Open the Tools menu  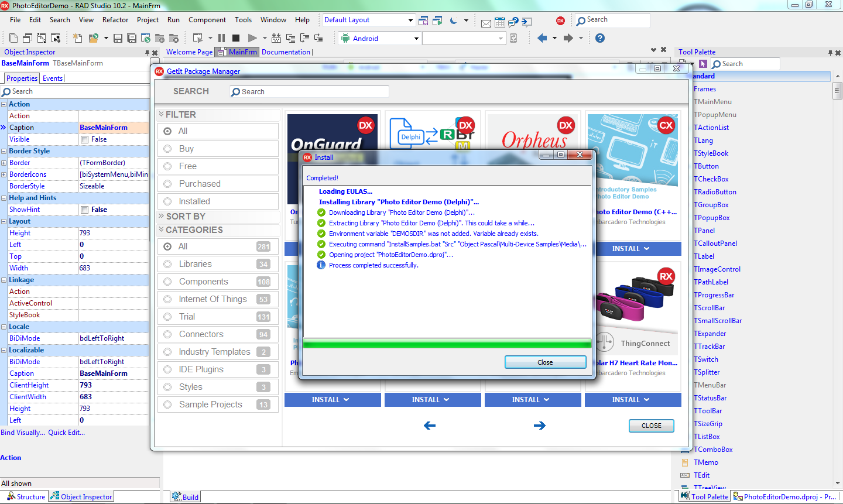click(x=244, y=20)
